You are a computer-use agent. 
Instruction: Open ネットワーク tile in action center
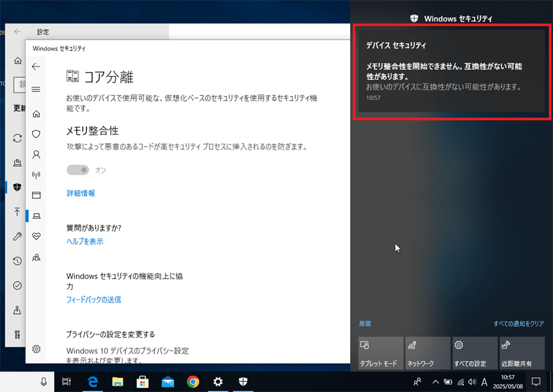pyautogui.click(x=428, y=353)
